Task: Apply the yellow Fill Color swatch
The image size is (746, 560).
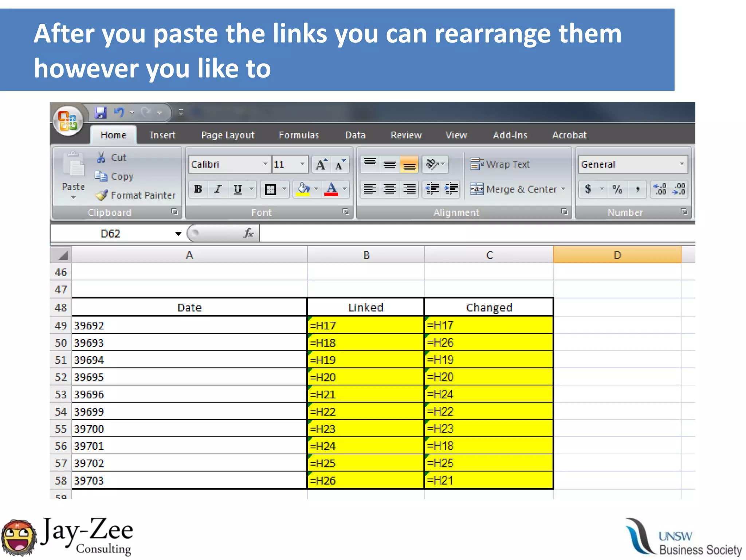Action: 303,189
